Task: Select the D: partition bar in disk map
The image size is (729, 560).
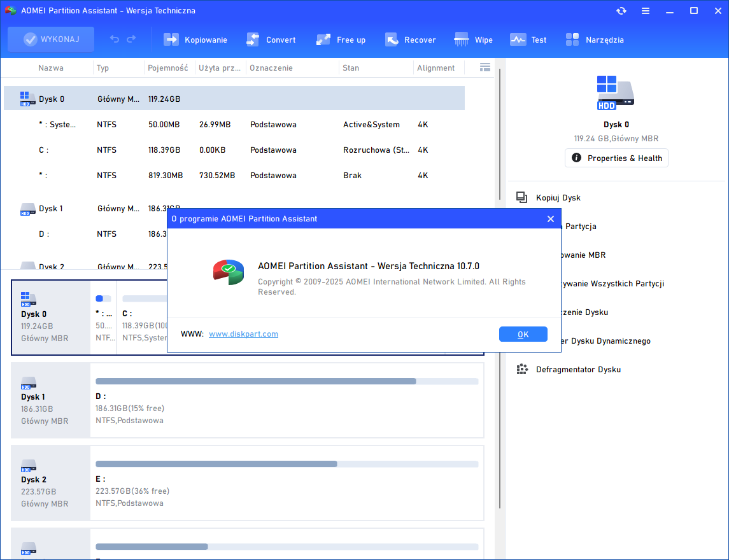Action: (287, 382)
